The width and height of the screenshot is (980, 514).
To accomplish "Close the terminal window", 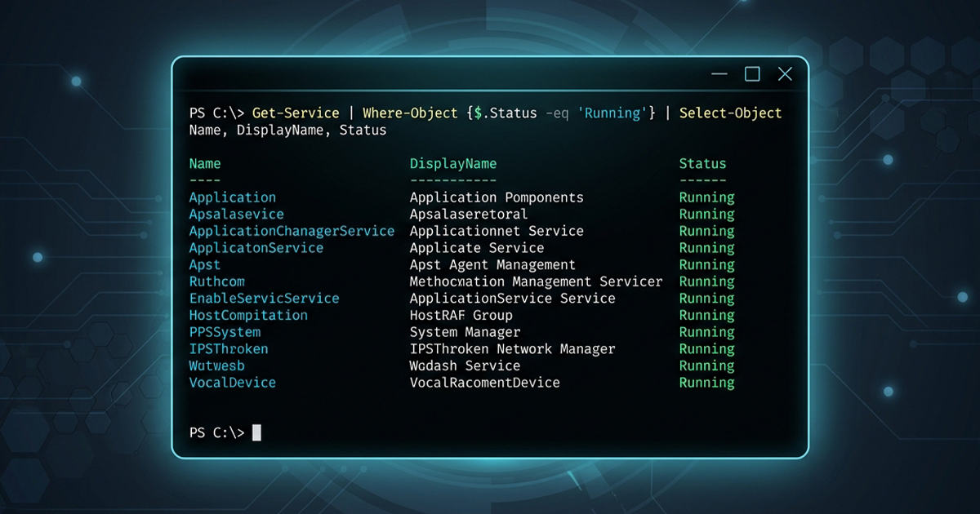I will [785, 74].
